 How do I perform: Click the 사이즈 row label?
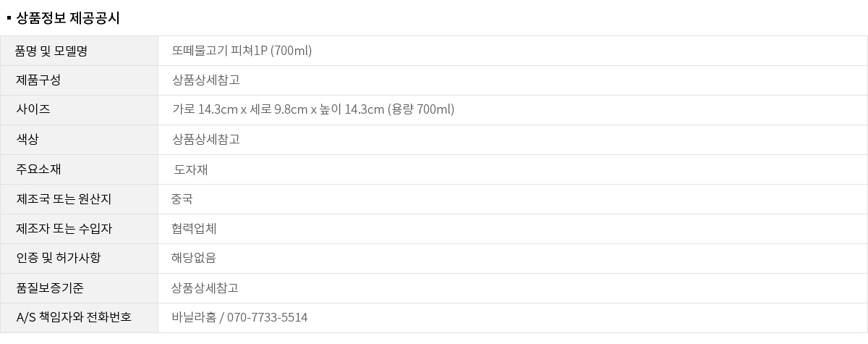[33, 110]
